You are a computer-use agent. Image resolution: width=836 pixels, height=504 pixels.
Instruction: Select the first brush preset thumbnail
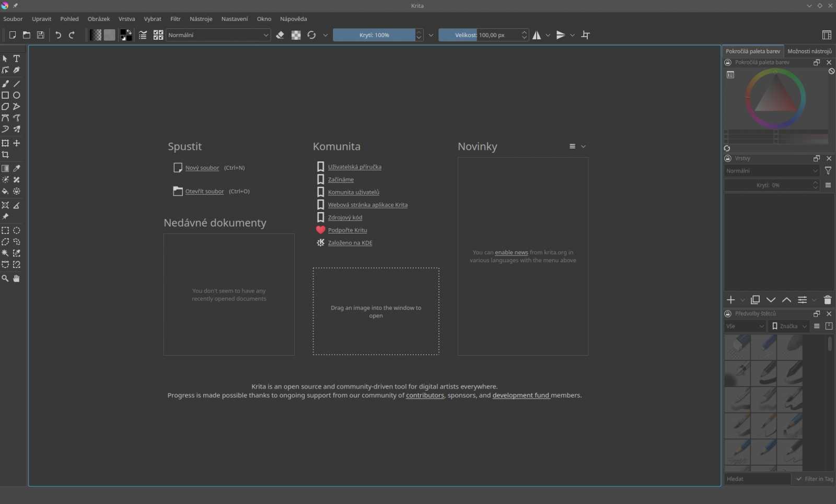pyautogui.click(x=737, y=347)
